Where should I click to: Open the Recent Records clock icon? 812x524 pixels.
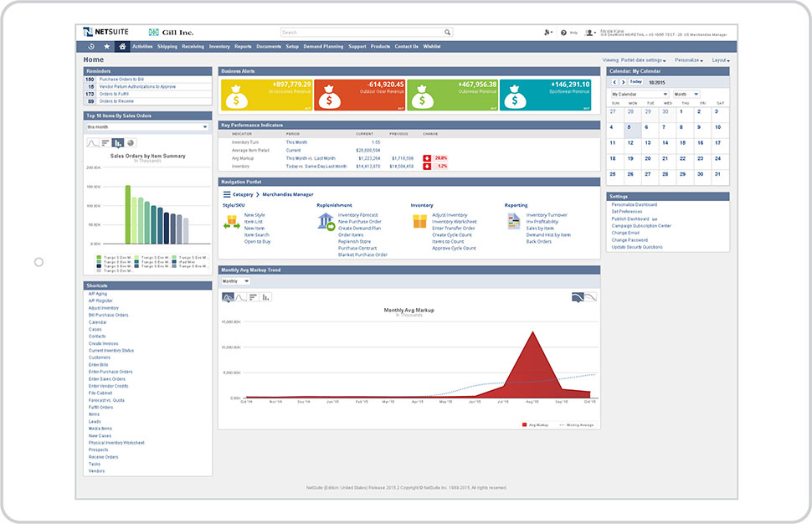pos(90,47)
